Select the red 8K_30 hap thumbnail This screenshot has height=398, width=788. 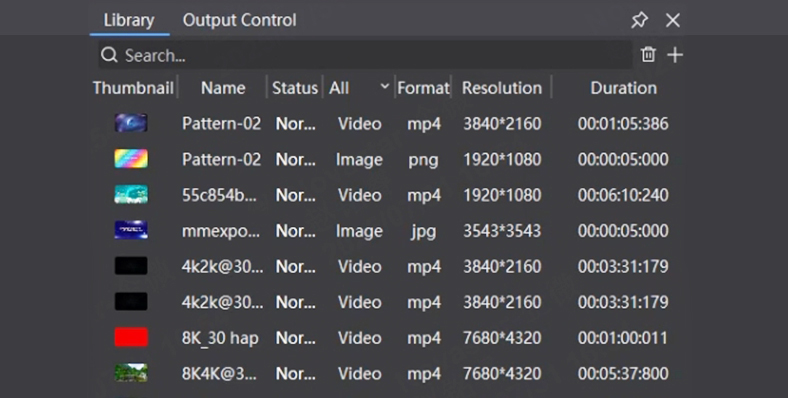pos(131,337)
